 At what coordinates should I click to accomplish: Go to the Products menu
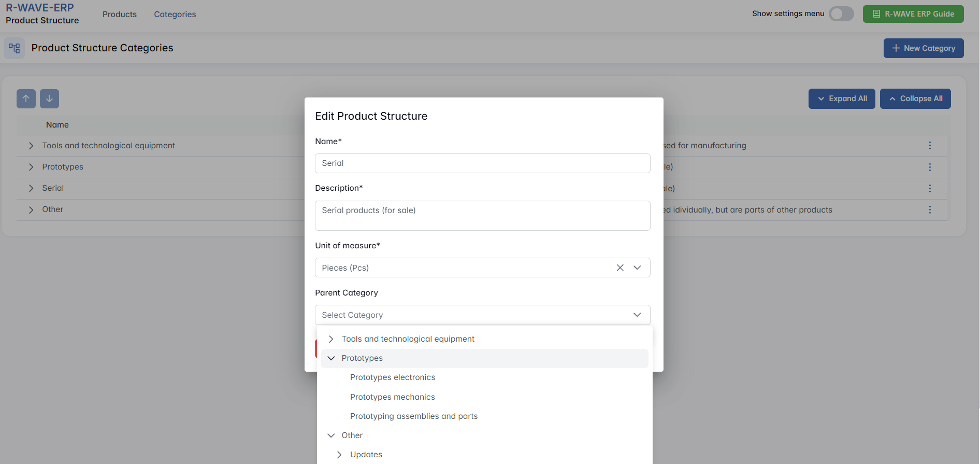click(x=120, y=15)
